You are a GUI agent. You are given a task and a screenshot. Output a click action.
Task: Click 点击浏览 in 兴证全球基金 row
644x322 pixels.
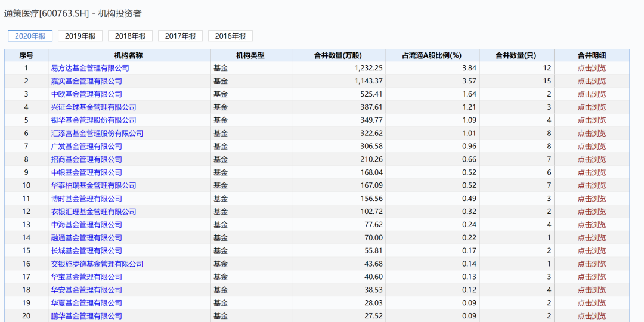tap(592, 107)
